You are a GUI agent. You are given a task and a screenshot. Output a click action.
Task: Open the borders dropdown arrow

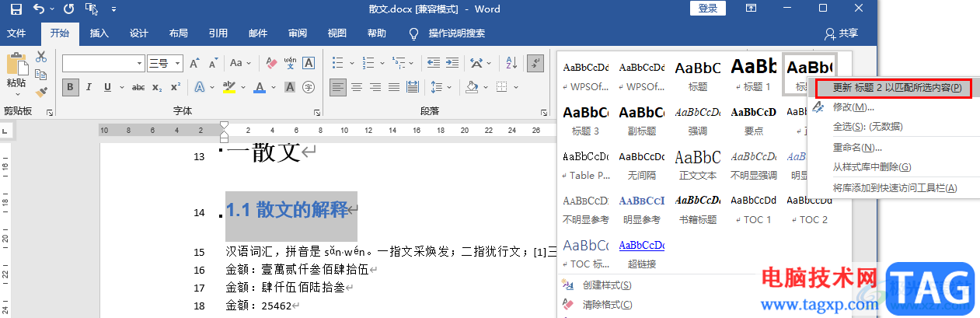(518, 87)
